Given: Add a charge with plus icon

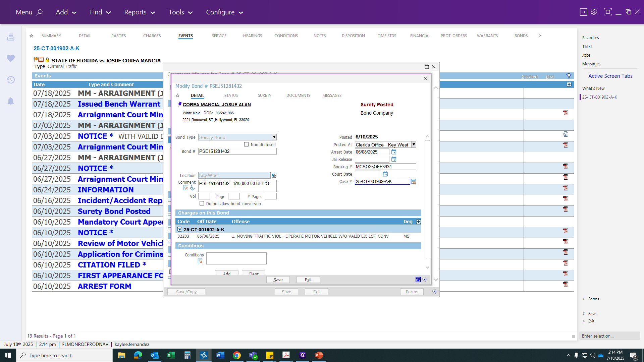Looking at the screenshot, I should coord(418,222).
